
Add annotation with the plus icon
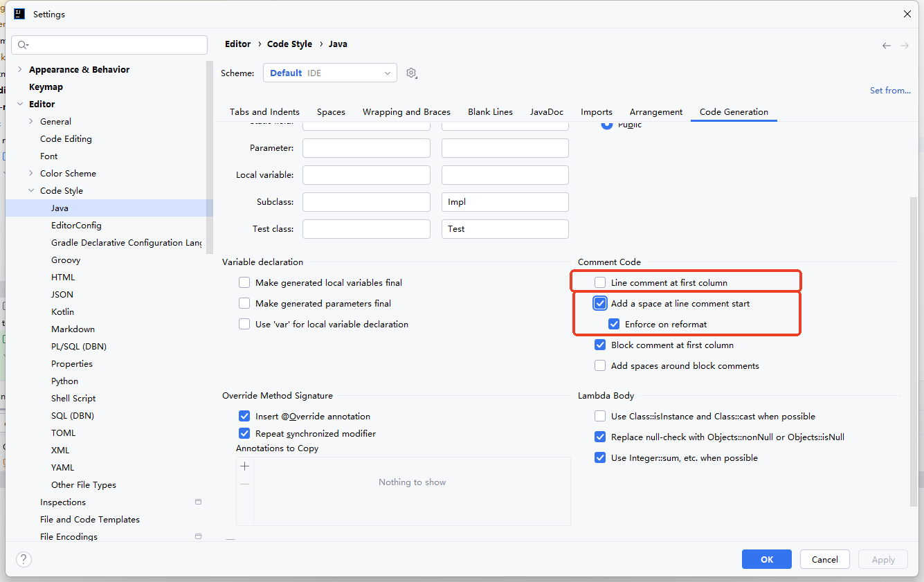point(244,466)
